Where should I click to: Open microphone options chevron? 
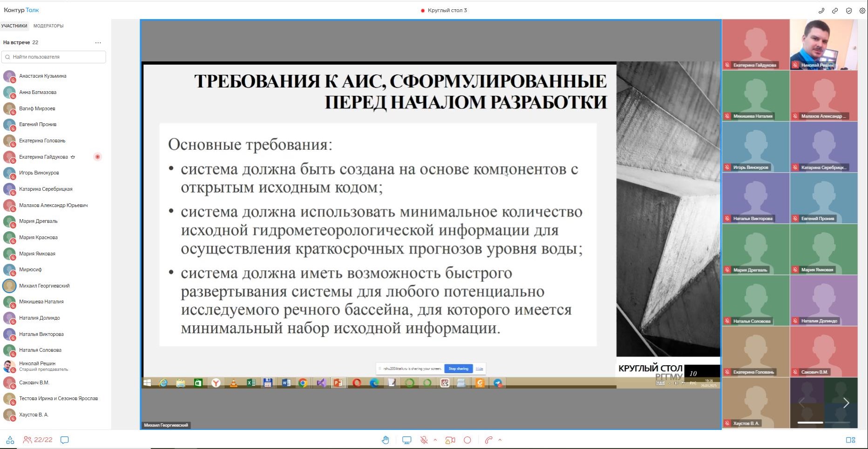click(435, 440)
